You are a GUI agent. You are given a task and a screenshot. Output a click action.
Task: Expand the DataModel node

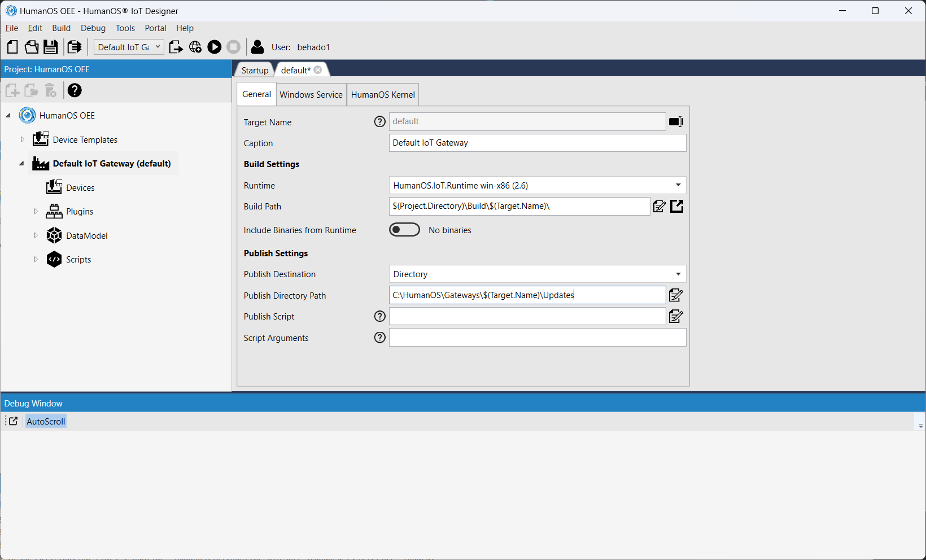point(36,235)
